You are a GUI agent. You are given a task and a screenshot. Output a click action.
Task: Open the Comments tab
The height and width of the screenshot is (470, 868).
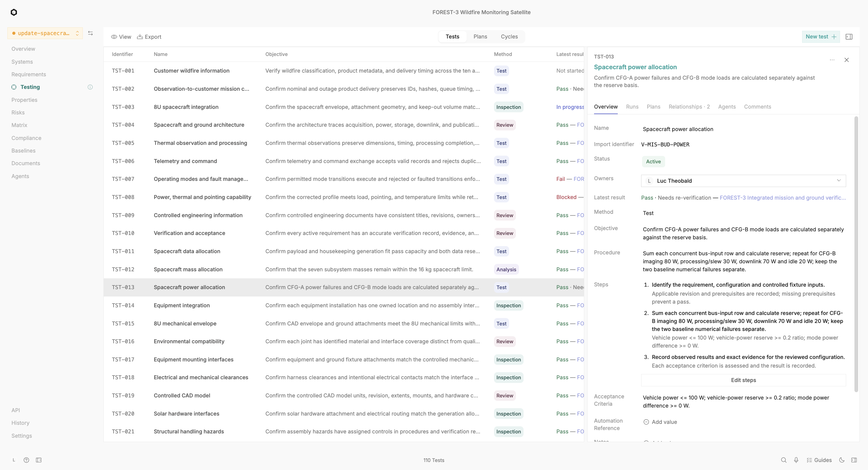757,107
